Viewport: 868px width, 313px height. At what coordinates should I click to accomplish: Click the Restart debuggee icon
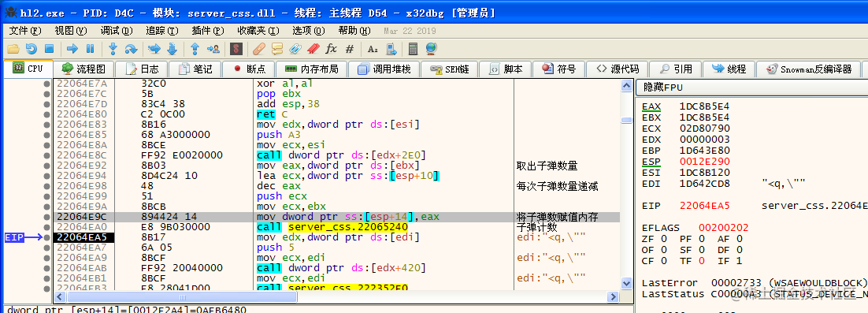(32, 49)
